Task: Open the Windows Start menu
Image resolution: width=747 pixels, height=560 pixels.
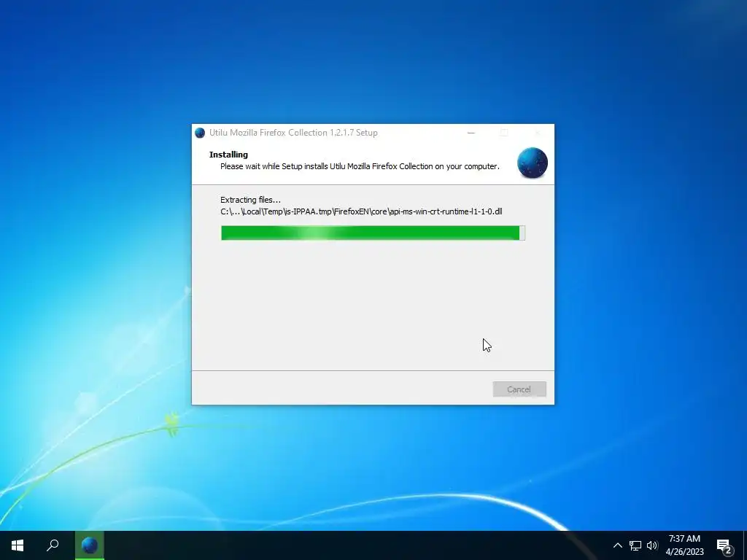Action: click(18, 545)
